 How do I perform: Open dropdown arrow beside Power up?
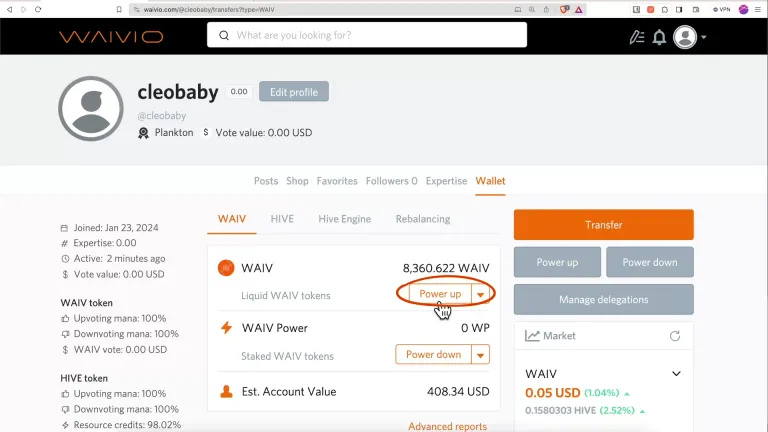(480, 294)
